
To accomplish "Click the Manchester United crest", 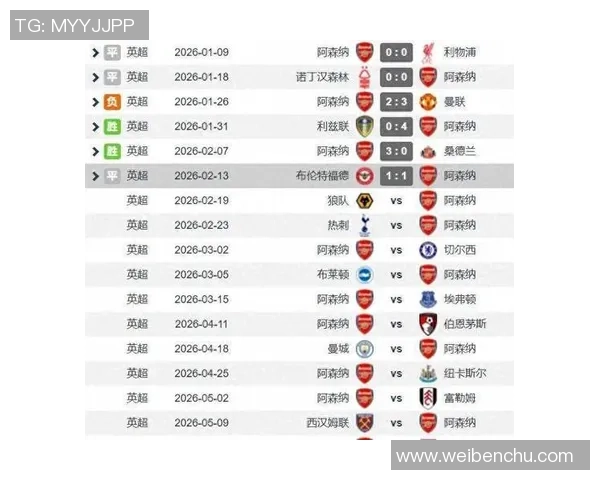I will [x=428, y=102].
